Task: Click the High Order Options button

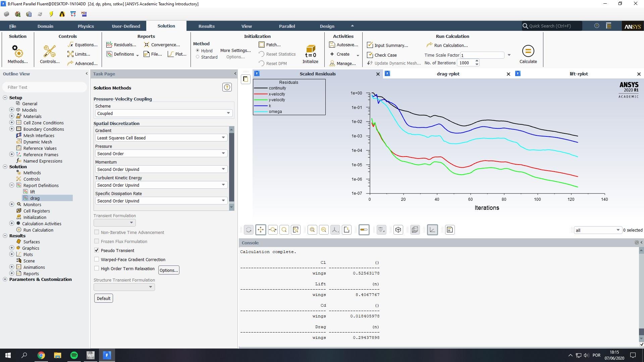Action: [x=169, y=270]
